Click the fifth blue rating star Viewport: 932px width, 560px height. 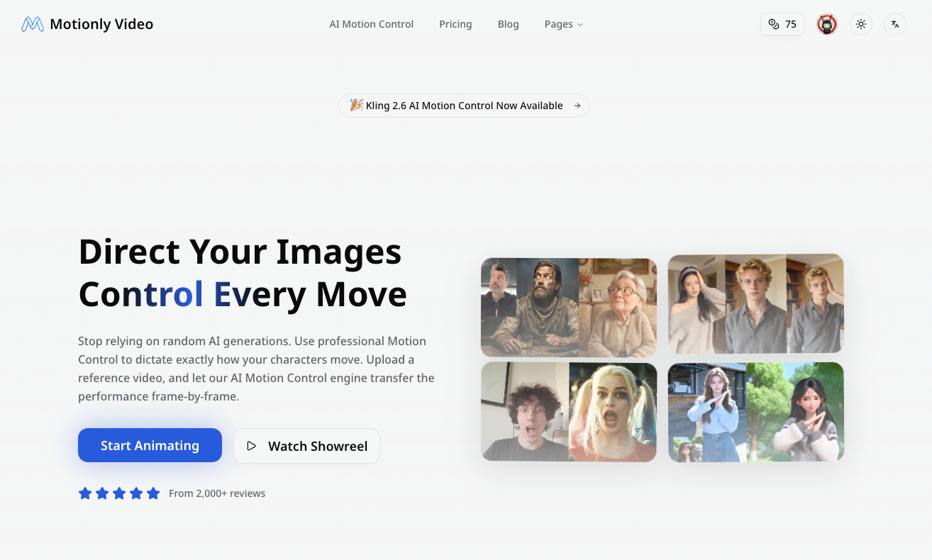[153, 493]
